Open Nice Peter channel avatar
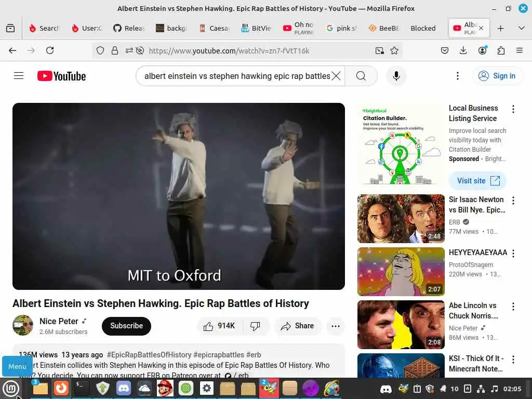 point(23,325)
